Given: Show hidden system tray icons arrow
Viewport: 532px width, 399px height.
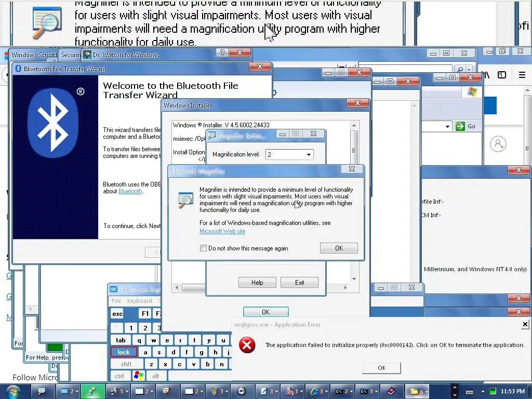Looking at the screenshot, I should 483,391.
